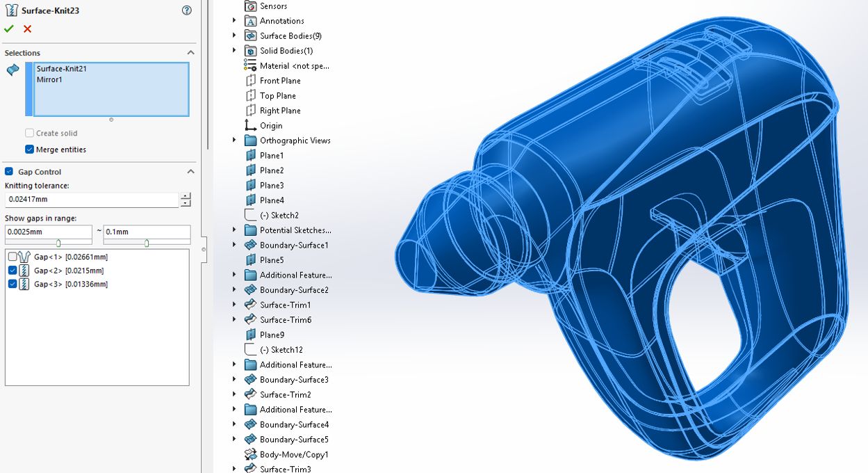Collapse the Selections section
Viewport: 868px width, 473px height.
pyautogui.click(x=190, y=53)
